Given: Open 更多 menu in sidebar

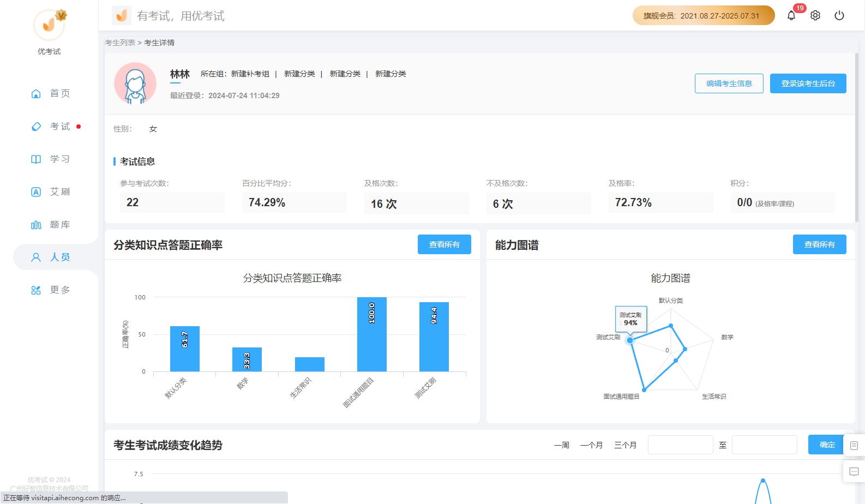Looking at the screenshot, I should coord(60,290).
